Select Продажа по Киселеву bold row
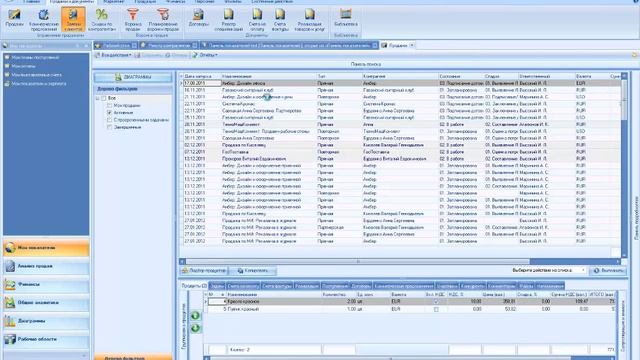 [x=400, y=145]
